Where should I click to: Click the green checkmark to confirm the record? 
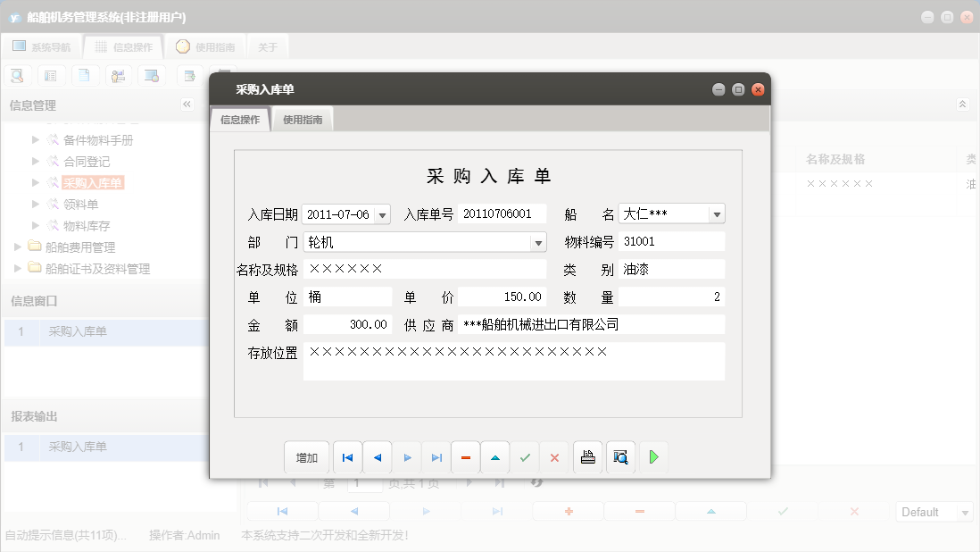coord(525,456)
